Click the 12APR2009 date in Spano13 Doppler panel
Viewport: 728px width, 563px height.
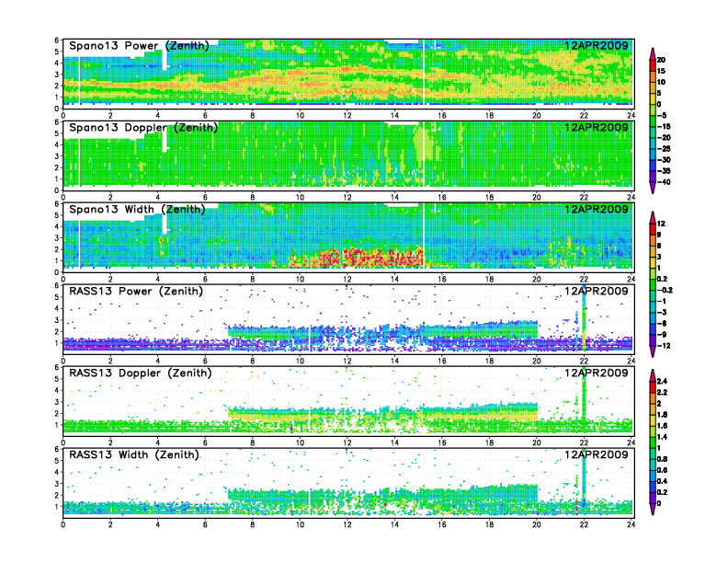tap(597, 127)
